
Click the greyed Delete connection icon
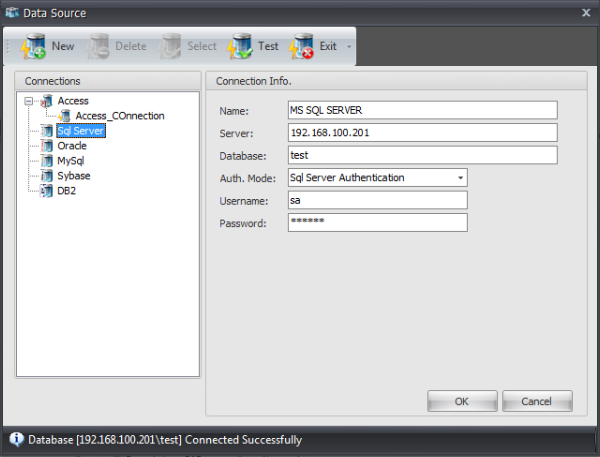97,46
